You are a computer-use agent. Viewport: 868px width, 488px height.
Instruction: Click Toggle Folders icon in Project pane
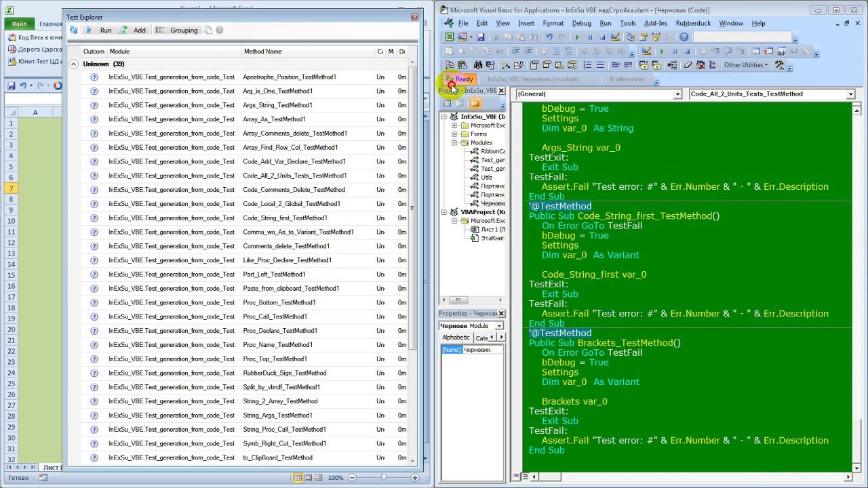pos(475,103)
